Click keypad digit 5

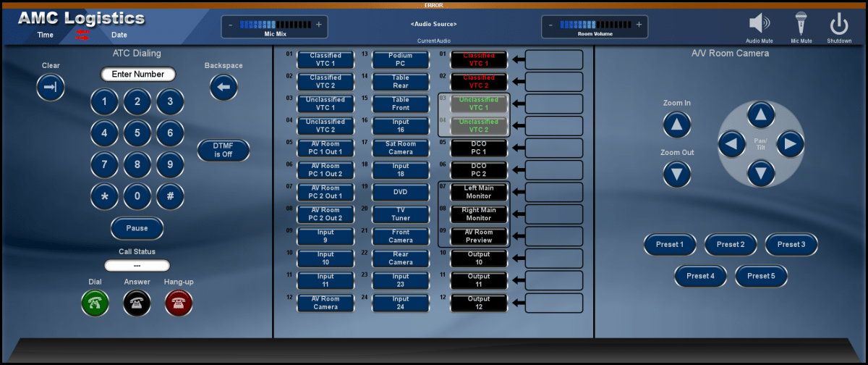click(137, 133)
